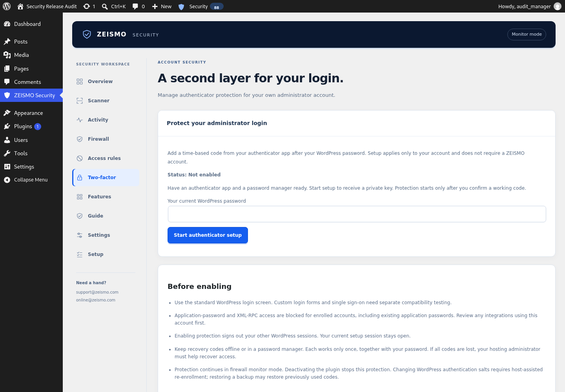
Task: Click Security Release Audit site name
Action: 52,6
